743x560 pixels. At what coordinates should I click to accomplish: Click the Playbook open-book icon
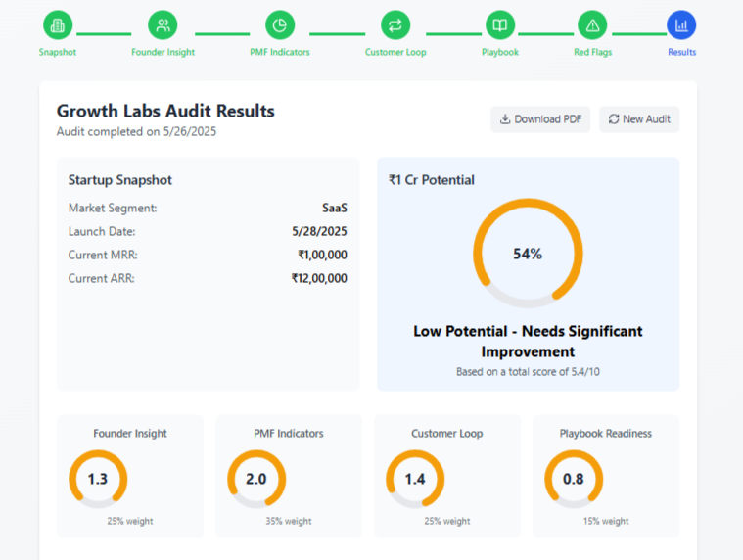point(500,25)
